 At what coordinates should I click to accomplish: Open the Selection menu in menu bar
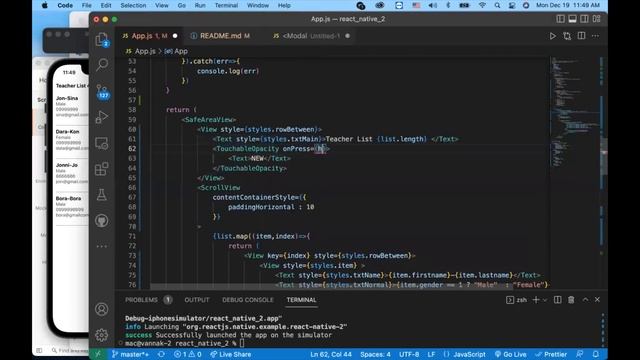[x=133, y=5]
